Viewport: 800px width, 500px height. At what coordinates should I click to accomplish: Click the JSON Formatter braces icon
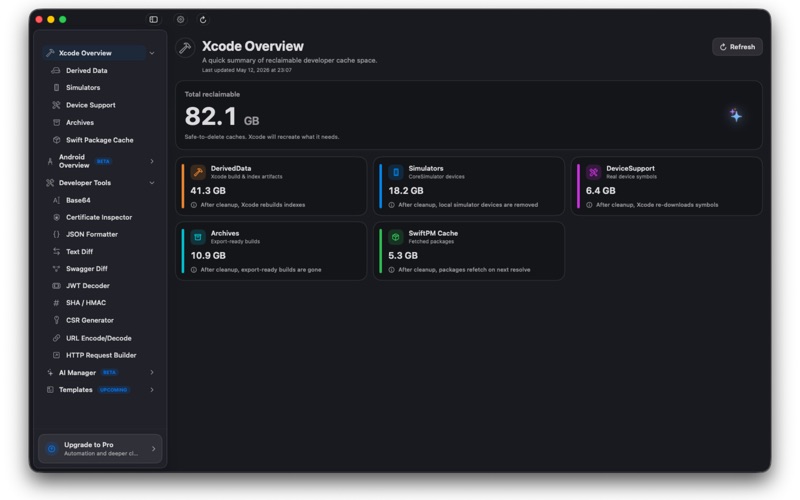56,234
